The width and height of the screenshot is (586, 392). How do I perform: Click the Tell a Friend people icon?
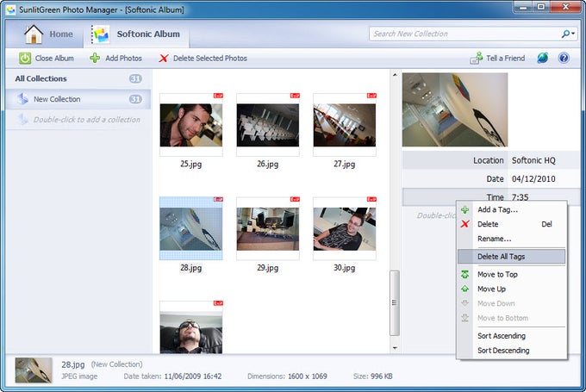click(476, 59)
